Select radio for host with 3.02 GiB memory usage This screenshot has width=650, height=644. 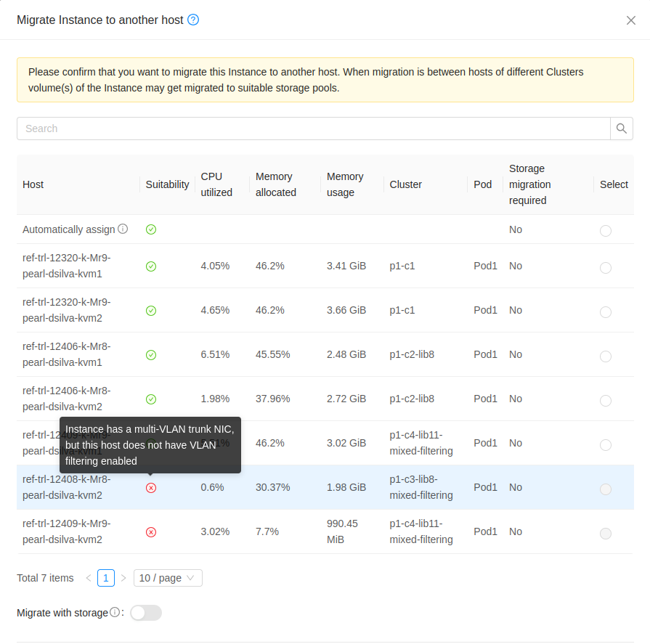[606, 445]
